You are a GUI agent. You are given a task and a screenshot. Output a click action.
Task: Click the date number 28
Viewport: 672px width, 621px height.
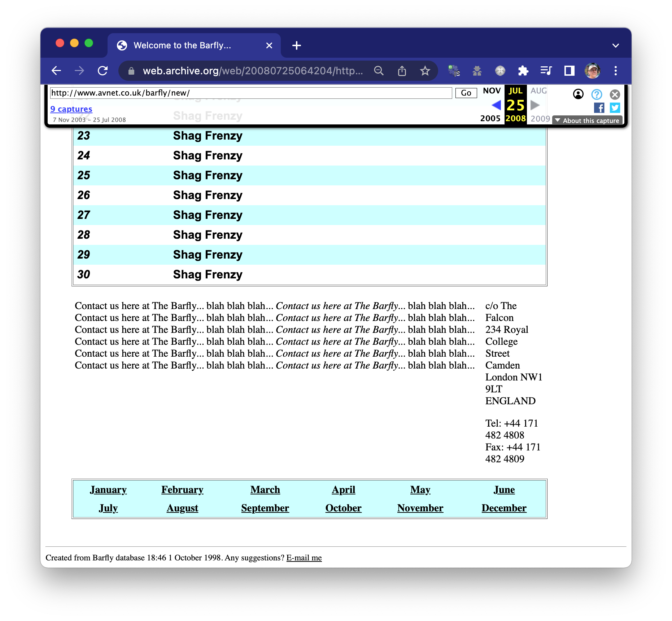pyautogui.click(x=84, y=235)
